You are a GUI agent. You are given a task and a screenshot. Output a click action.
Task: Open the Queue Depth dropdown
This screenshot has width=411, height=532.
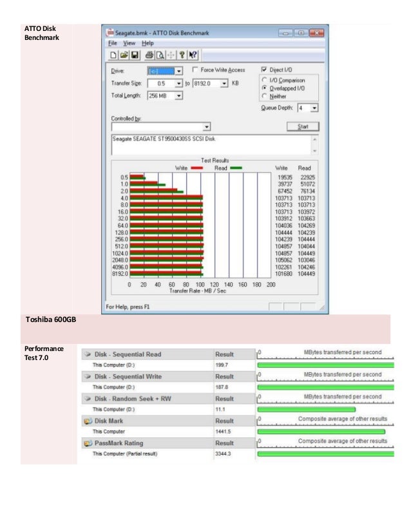coord(314,108)
